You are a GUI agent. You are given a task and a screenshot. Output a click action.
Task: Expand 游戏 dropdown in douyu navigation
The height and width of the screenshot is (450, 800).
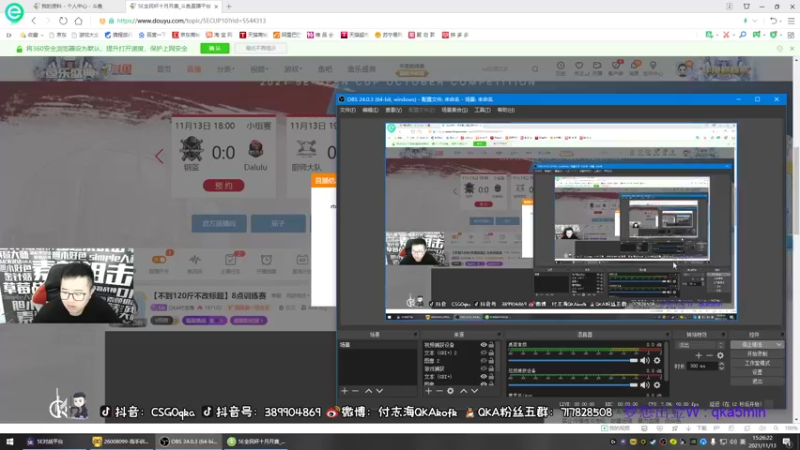click(293, 69)
